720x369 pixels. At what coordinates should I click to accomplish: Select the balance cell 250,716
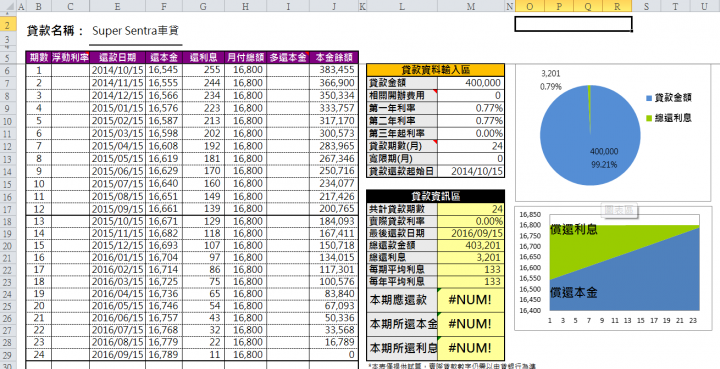coord(334,171)
